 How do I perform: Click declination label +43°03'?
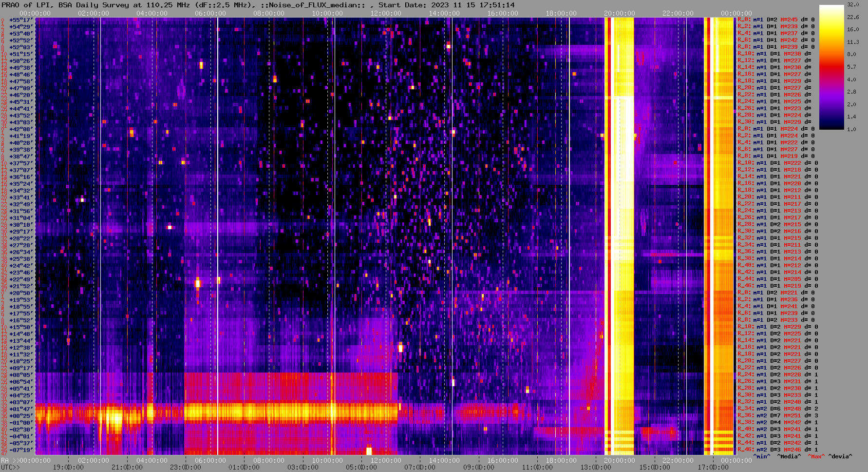(20, 122)
